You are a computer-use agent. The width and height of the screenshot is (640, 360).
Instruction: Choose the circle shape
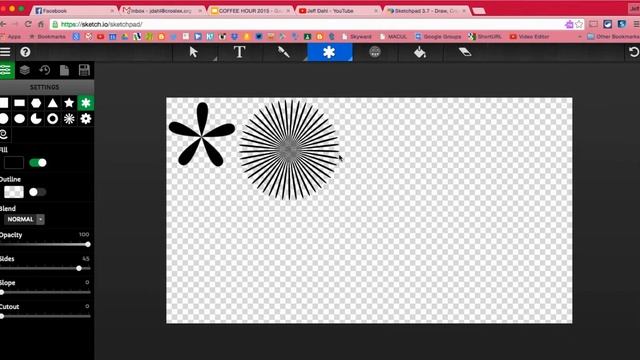(x=4, y=119)
